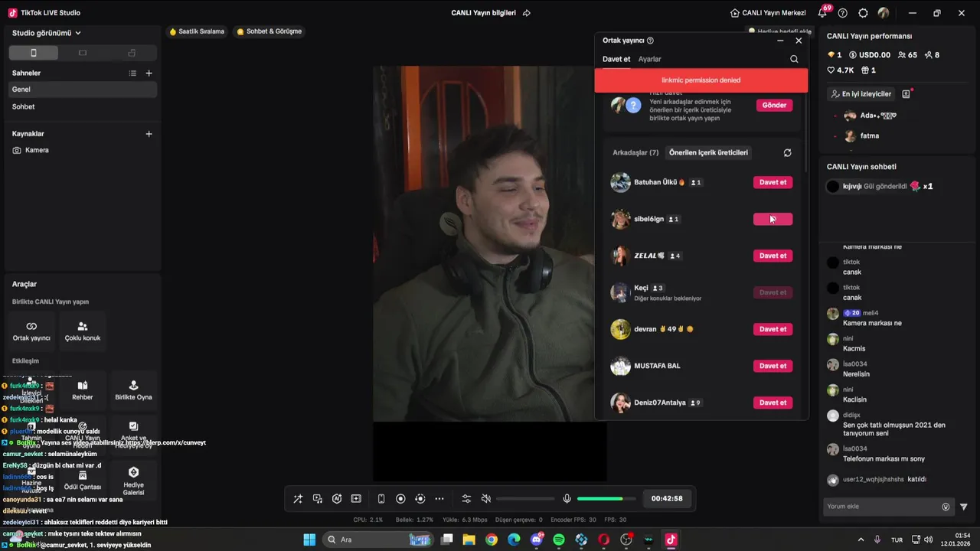Invite Deniz07Antalya with Davet et
This screenshot has height=551, width=980.
click(x=773, y=403)
